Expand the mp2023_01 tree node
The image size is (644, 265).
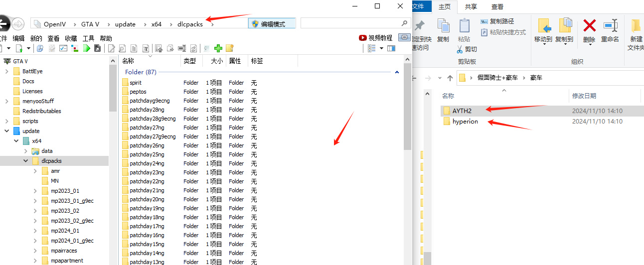pos(35,191)
